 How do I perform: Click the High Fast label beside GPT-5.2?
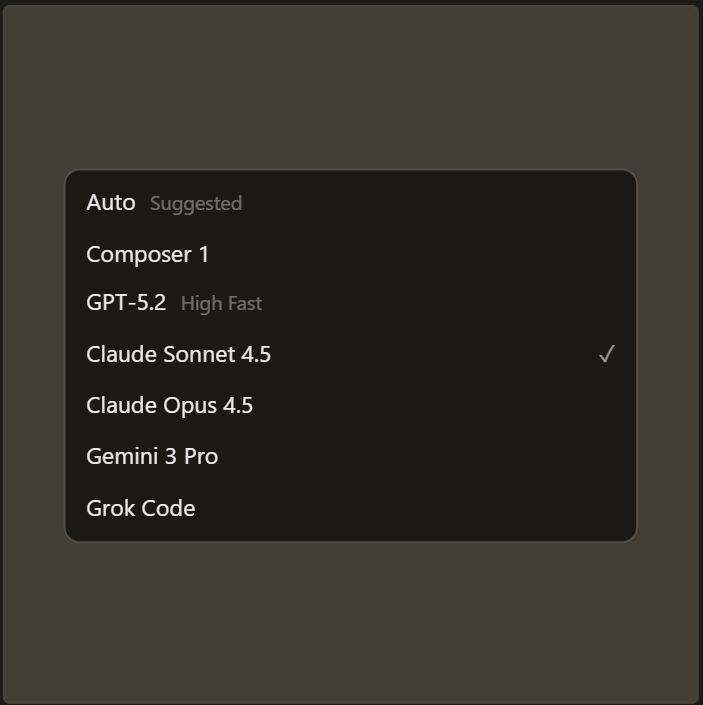coord(221,304)
